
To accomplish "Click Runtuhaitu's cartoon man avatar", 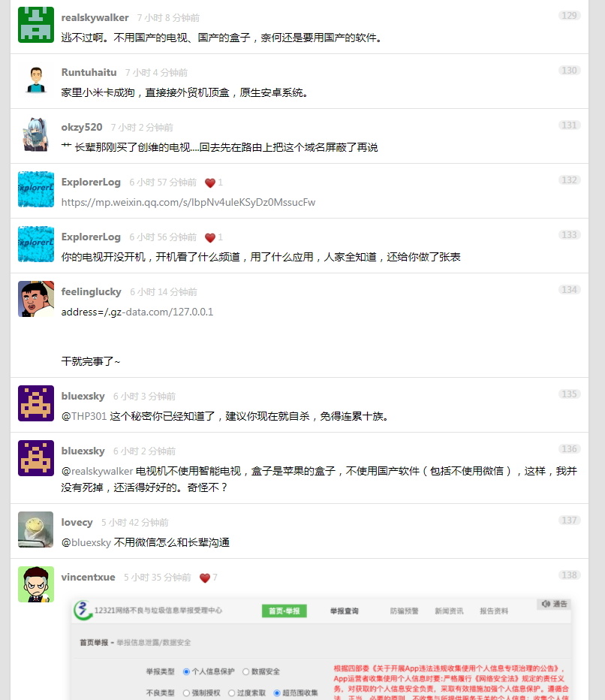I will pyautogui.click(x=36, y=80).
